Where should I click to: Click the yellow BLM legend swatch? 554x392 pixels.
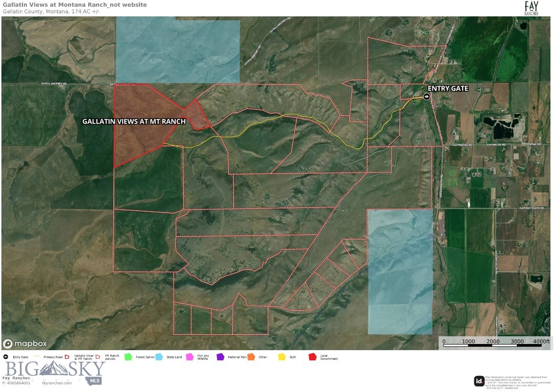(x=282, y=357)
